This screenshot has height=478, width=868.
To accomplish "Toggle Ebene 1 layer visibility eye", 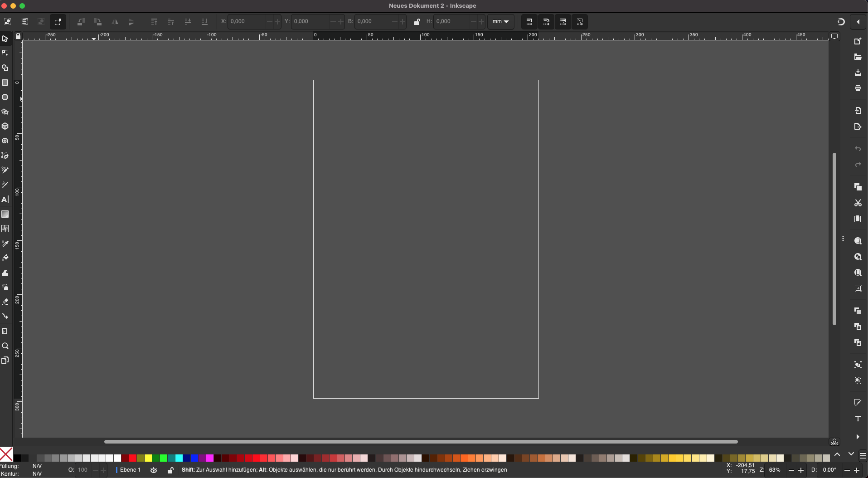I will (154, 470).
